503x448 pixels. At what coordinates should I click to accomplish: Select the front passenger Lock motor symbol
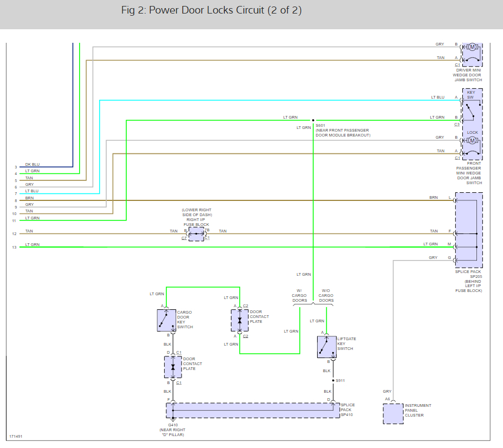coord(472,141)
